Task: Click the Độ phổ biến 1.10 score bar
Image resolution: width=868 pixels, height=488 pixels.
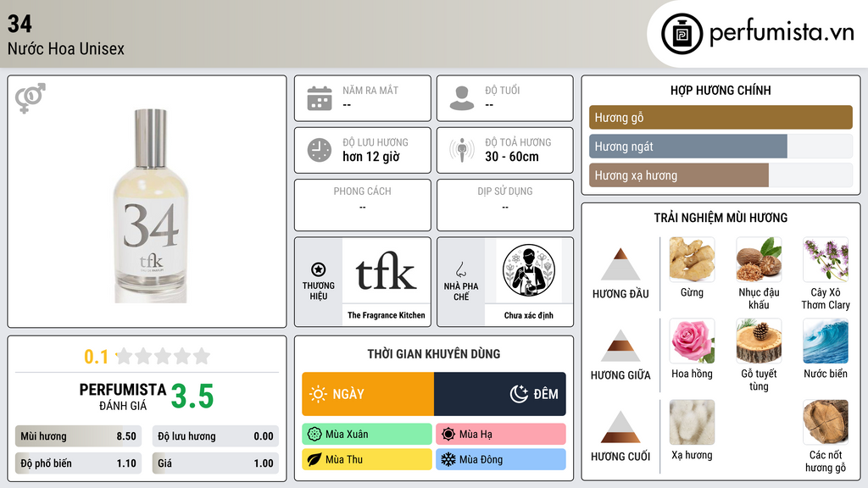Action: 78,463
